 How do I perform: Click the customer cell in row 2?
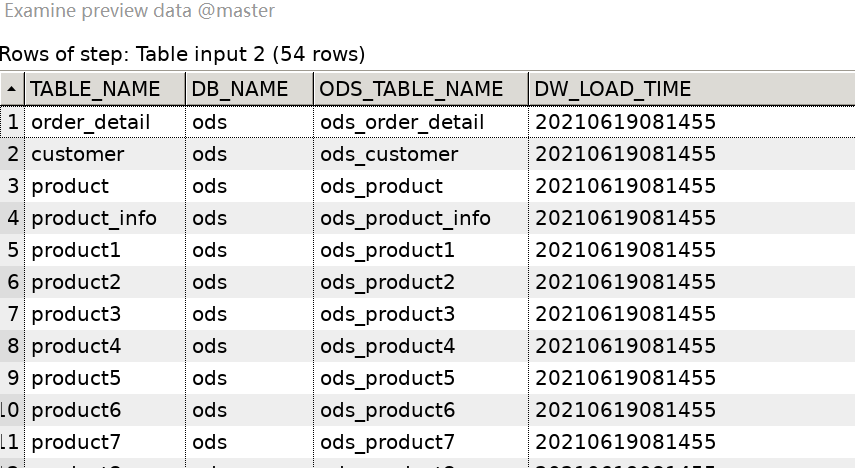[x=78, y=154]
